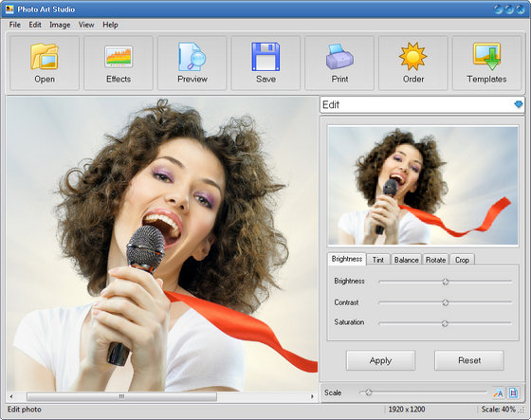Switch to the Crop tab

coord(462,260)
